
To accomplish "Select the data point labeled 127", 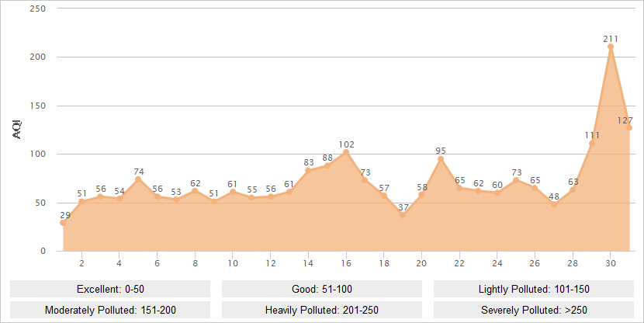I will pyautogui.click(x=629, y=128).
